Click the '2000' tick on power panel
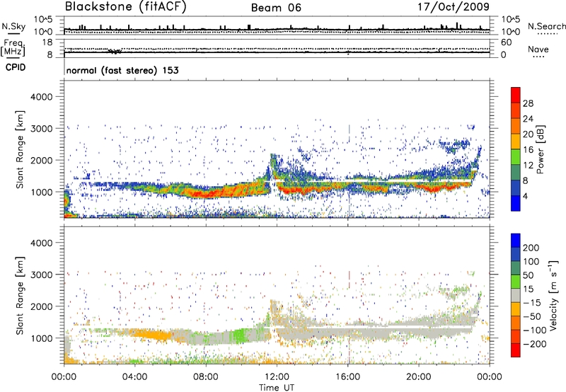The width and height of the screenshot is (566, 392). coord(42,160)
